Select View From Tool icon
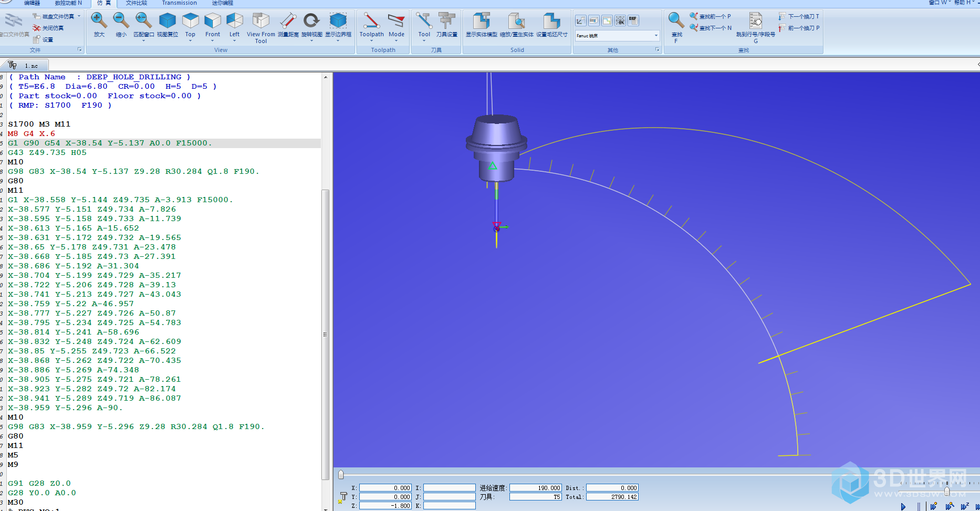Viewport: 980px width, 511px height. pos(260,21)
